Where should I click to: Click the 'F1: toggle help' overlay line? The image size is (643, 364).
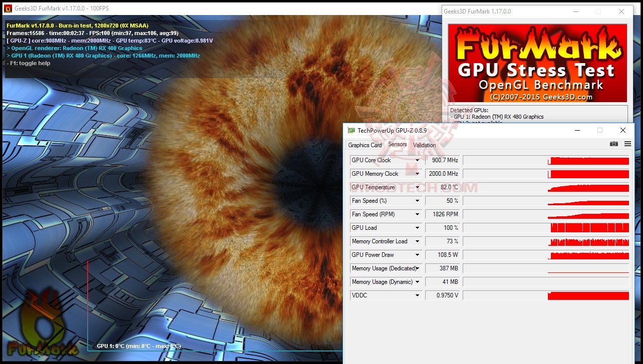coord(29,63)
